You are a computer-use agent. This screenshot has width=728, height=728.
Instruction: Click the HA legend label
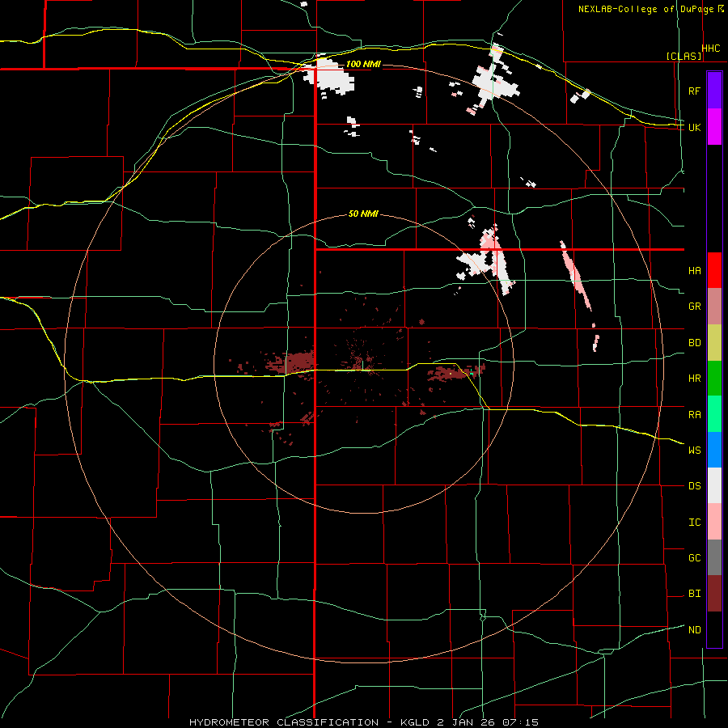694,271
